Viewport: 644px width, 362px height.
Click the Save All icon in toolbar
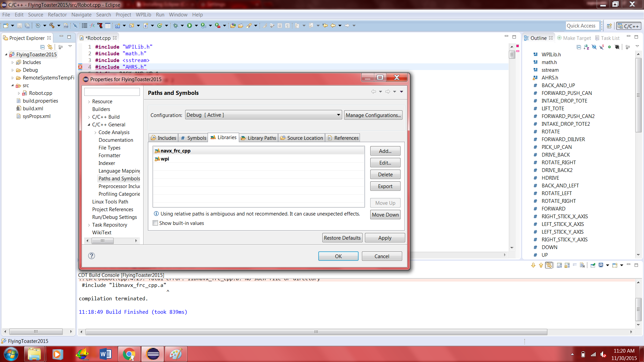(x=28, y=25)
